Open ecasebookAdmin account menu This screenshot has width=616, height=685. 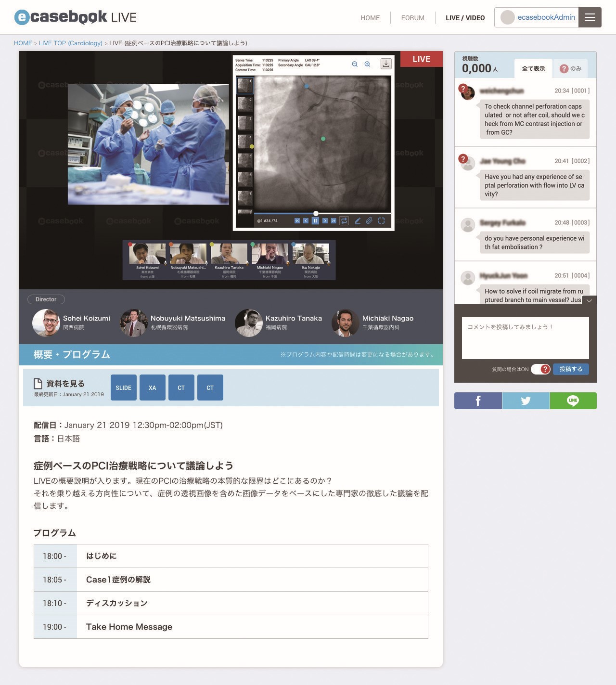(x=537, y=17)
